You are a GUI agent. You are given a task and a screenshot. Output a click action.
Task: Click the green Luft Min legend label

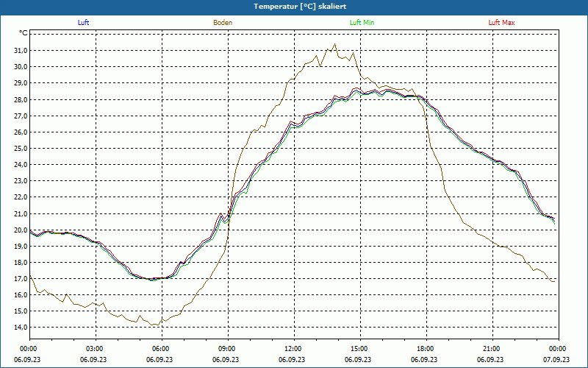[x=362, y=23]
